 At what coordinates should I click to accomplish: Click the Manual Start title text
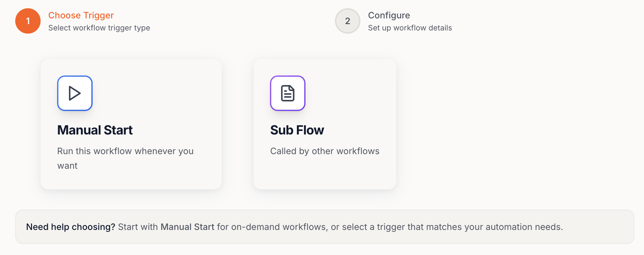tap(95, 130)
